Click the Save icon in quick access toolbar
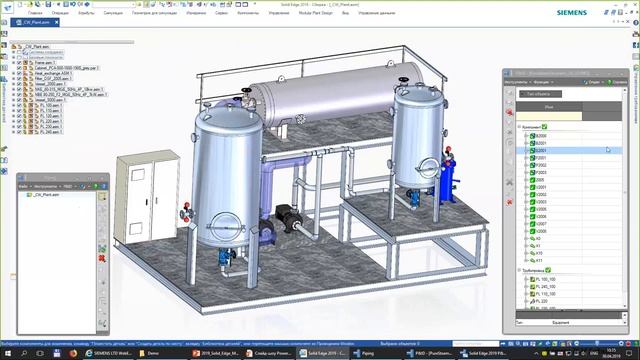 coord(49,4)
